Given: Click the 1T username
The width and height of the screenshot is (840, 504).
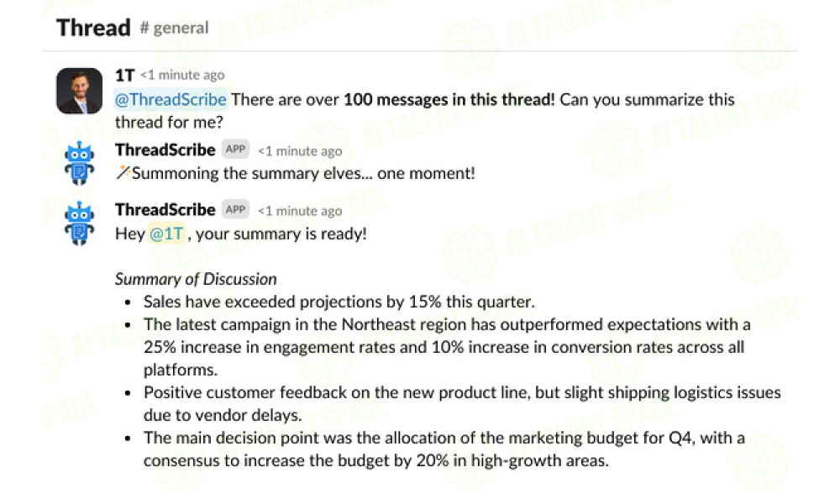Looking at the screenshot, I should pos(124,75).
